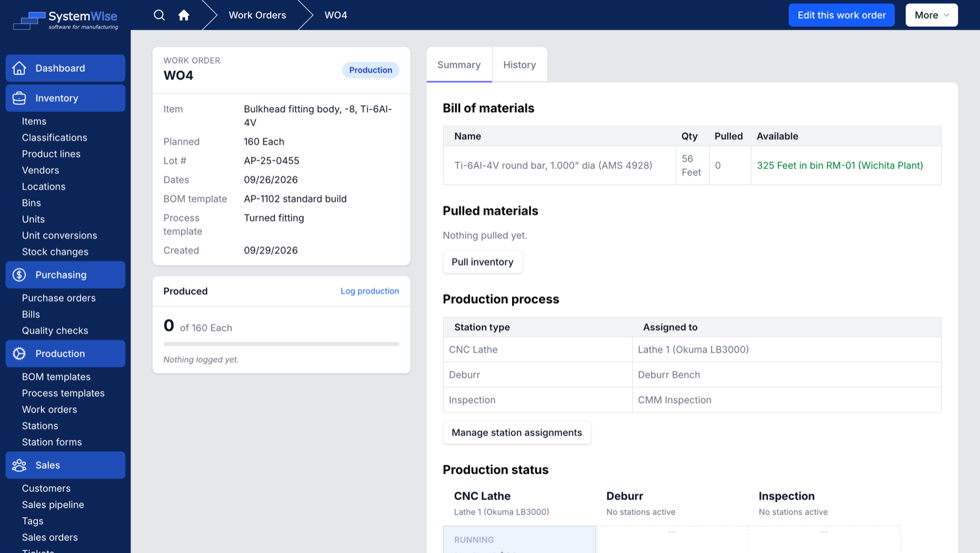Click the produced quantity progress bar

(281, 344)
